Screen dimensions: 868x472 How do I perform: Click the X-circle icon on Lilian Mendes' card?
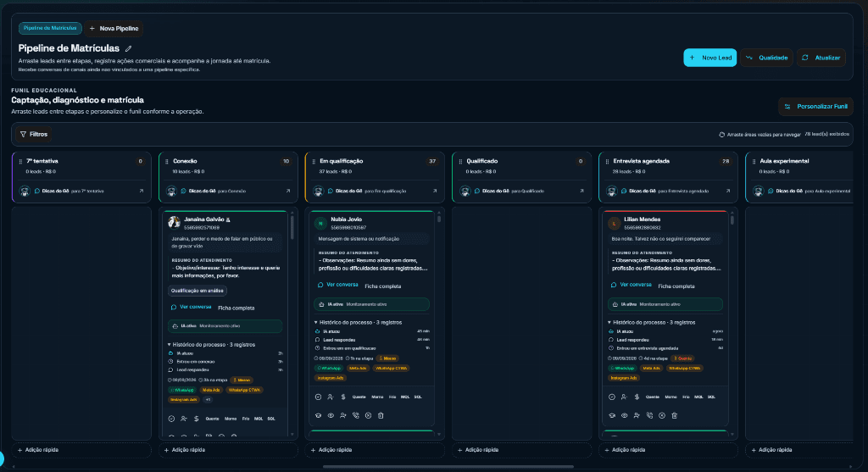tap(661, 415)
